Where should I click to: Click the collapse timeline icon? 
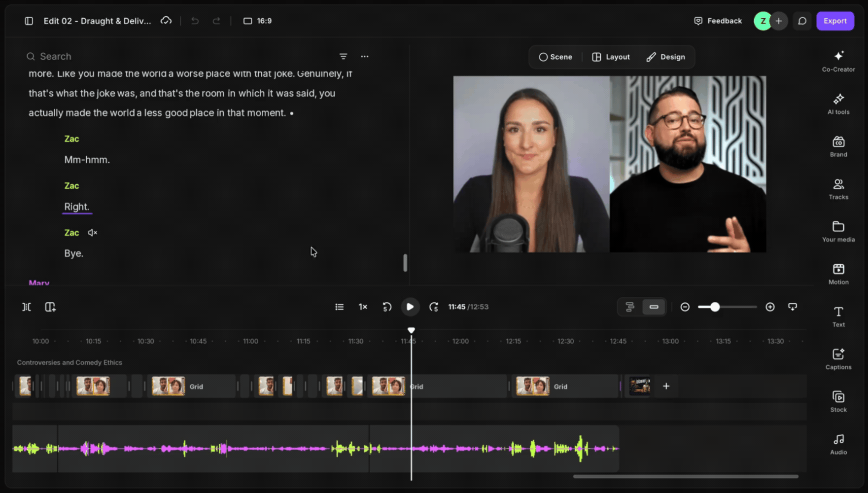click(792, 307)
